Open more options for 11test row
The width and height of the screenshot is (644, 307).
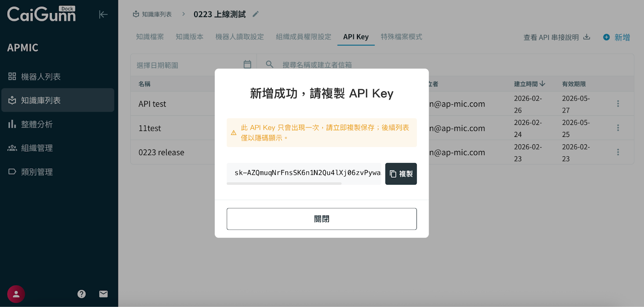[618, 128]
